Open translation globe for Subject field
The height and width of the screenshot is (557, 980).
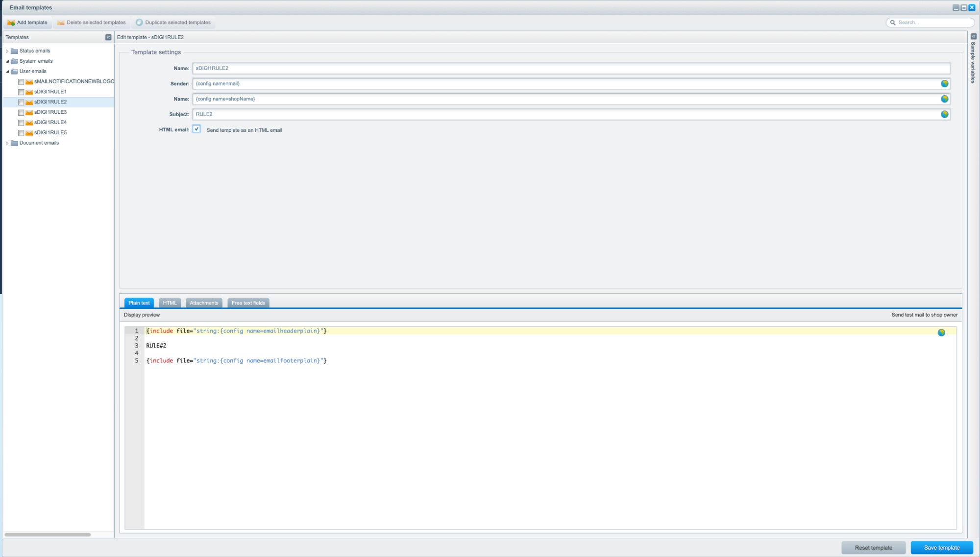click(944, 114)
